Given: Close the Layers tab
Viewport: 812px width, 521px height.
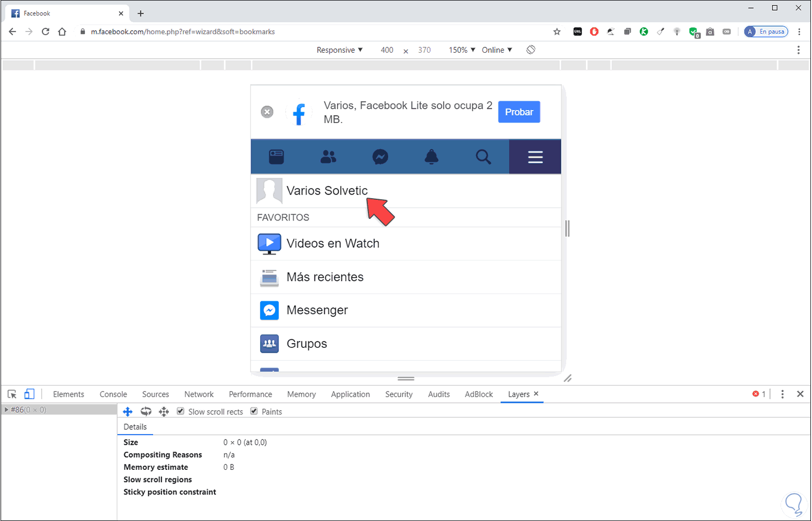Looking at the screenshot, I should [x=536, y=394].
